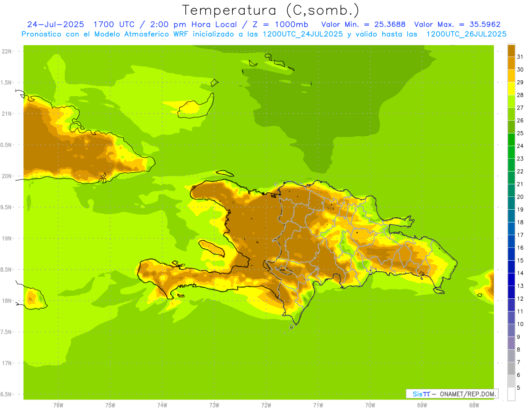The height and width of the screenshot is (411, 532).
Task: Click legend value "28"
Action: 520,95
